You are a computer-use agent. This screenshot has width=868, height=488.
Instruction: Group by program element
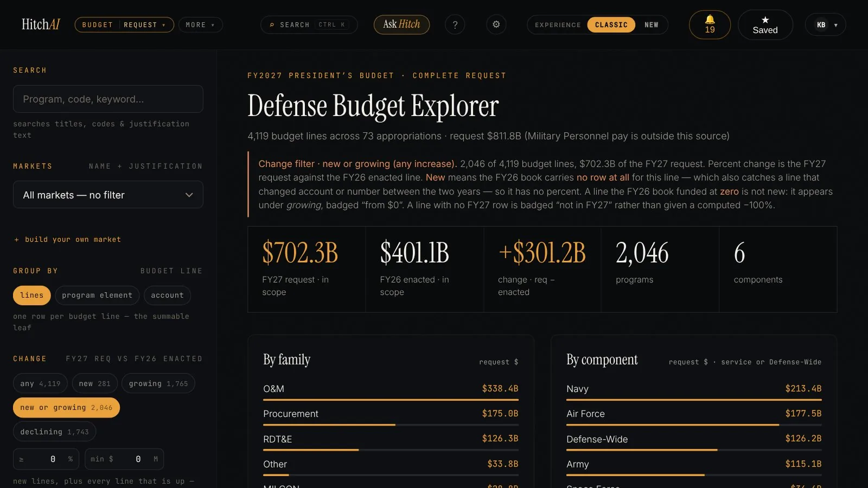pos(97,295)
